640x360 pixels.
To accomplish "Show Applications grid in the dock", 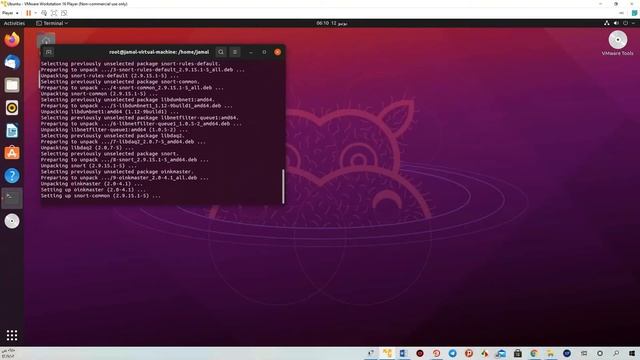I will pyautogui.click(x=12, y=336).
